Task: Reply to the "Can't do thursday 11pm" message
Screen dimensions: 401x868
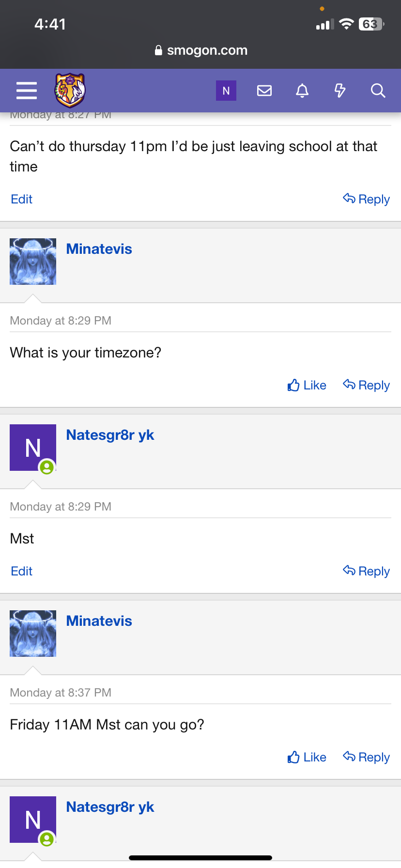Action: pos(366,199)
